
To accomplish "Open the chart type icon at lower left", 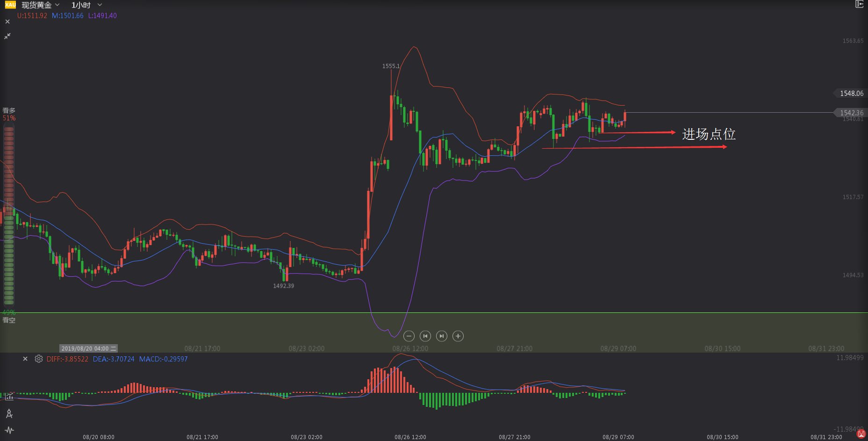I will click(x=9, y=397).
